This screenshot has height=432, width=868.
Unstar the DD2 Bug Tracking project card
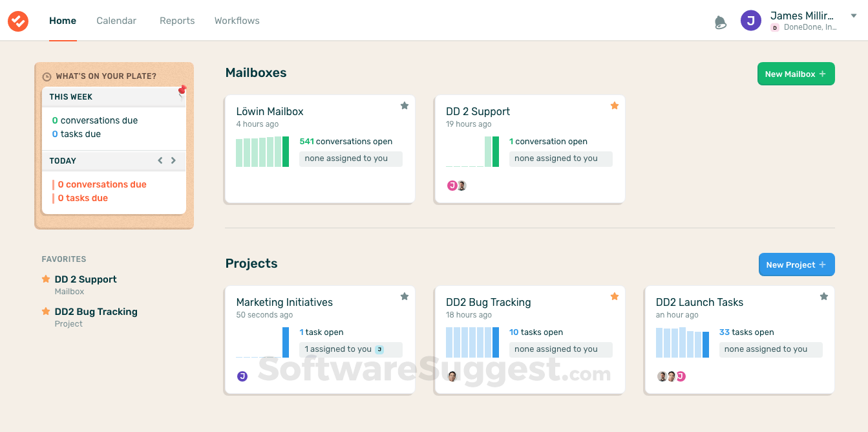(615, 296)
